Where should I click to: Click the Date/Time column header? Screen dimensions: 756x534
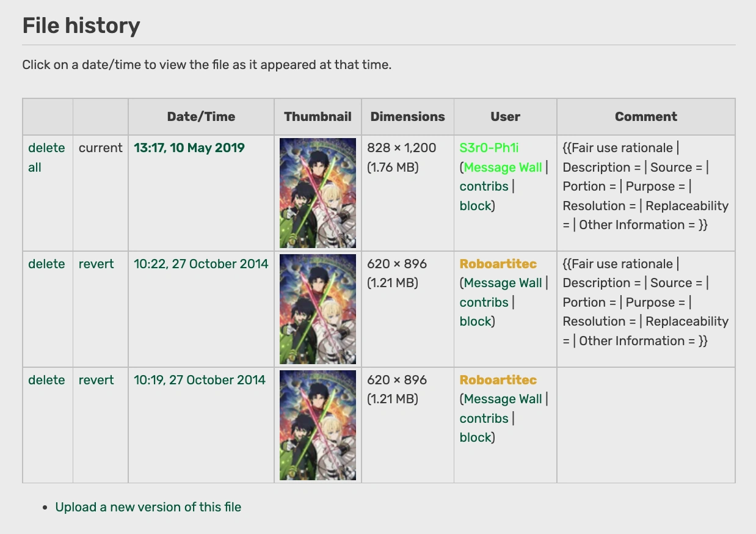coord(200,116)
